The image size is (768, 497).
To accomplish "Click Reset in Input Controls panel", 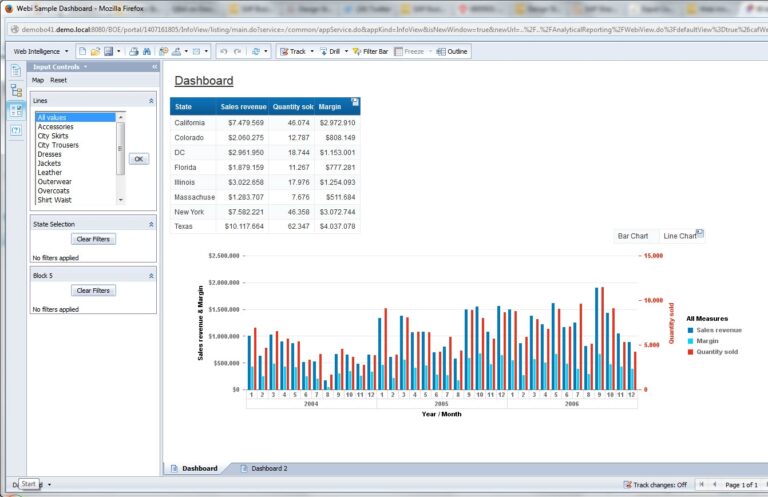I will pos(58,80).
